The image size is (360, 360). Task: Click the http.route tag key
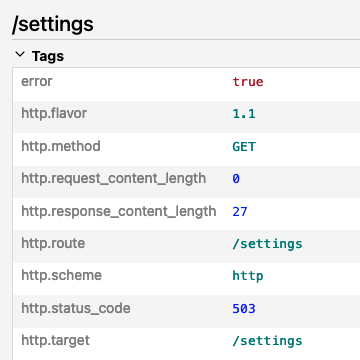coord(53,243)
